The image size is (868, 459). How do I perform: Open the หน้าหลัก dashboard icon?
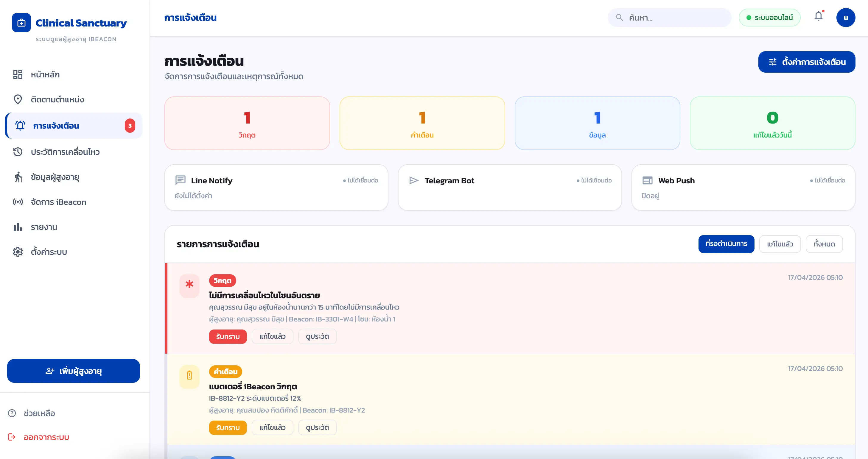[x=18, y=74]
